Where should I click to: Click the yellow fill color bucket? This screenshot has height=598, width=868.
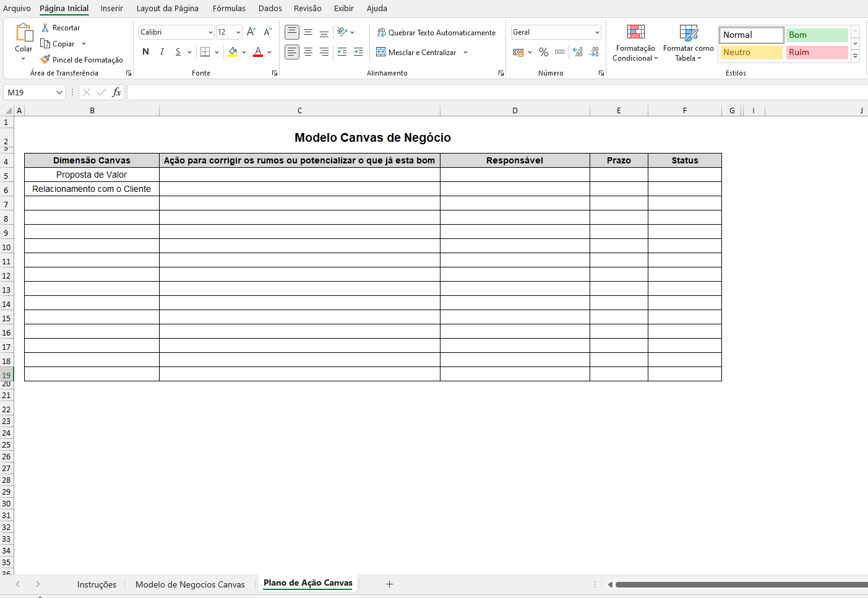coord(233,52)
